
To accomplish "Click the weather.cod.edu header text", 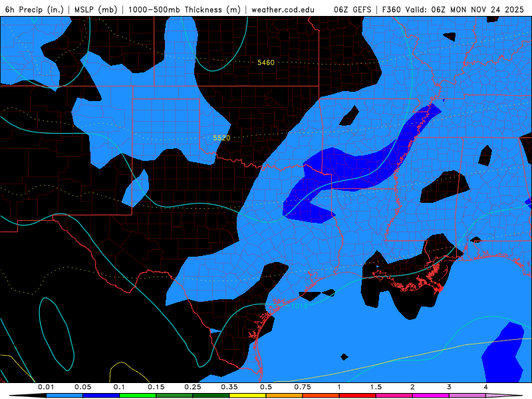I will tap(283, 9).
